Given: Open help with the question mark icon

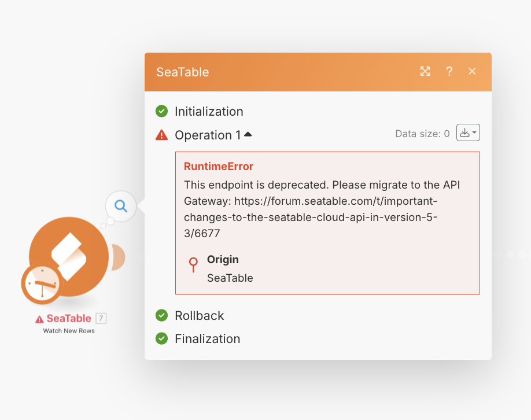Looking at the screenshot, I should (449, 72).
